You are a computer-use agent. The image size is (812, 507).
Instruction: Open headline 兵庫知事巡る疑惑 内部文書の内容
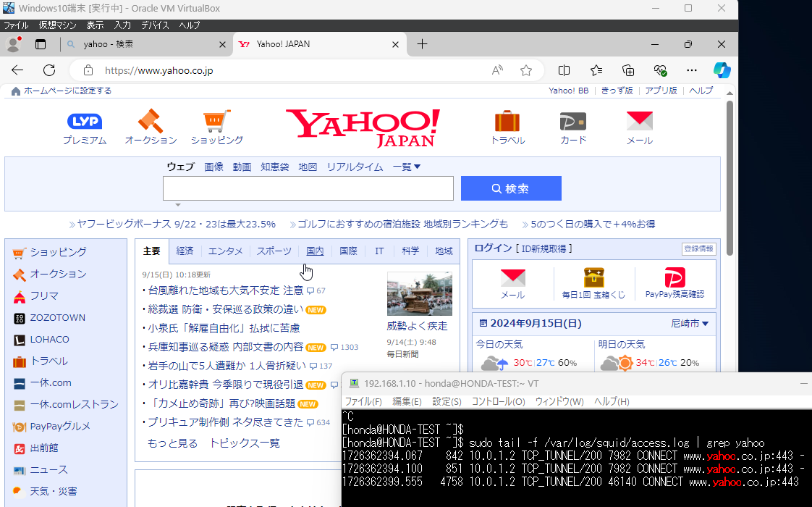tap(226, 347)
